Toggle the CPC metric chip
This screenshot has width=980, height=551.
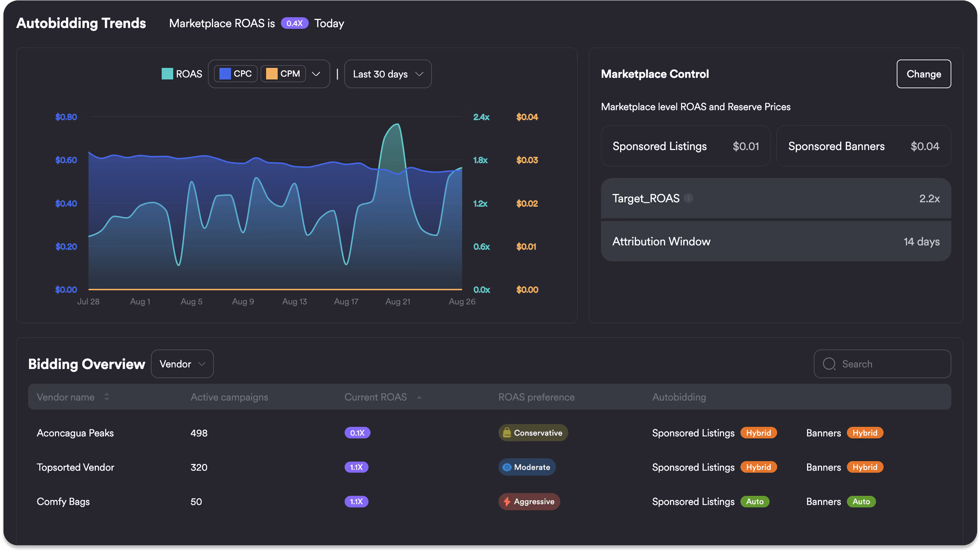pyautogui.click(x=236, y=74)
